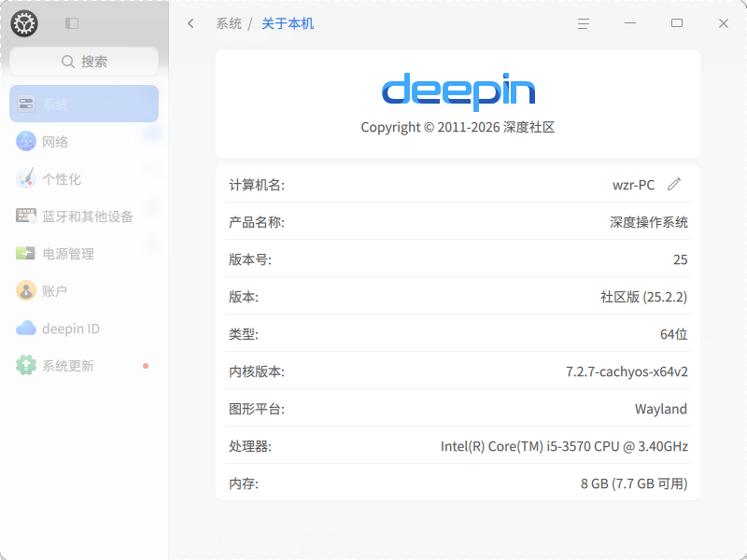The image size is (747, 560).
Task: Click the 深度操作系统 product name value
Action: [x=649, y=222]
